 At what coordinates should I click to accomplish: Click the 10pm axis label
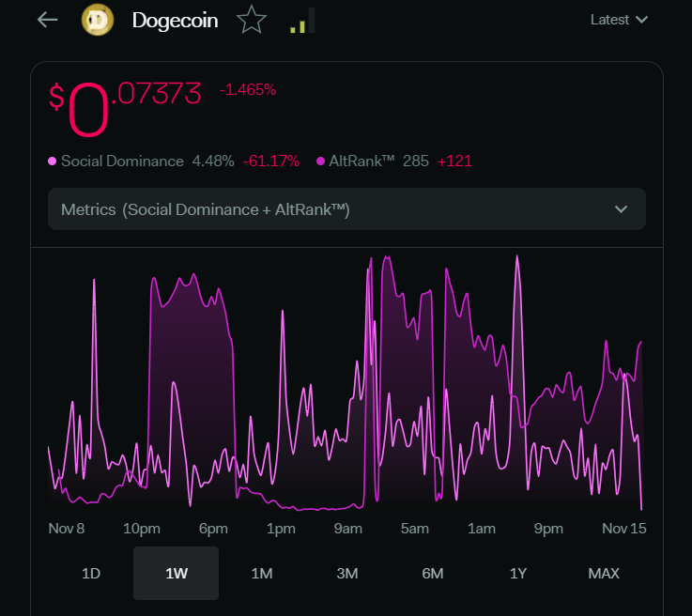tap(141, 528)
